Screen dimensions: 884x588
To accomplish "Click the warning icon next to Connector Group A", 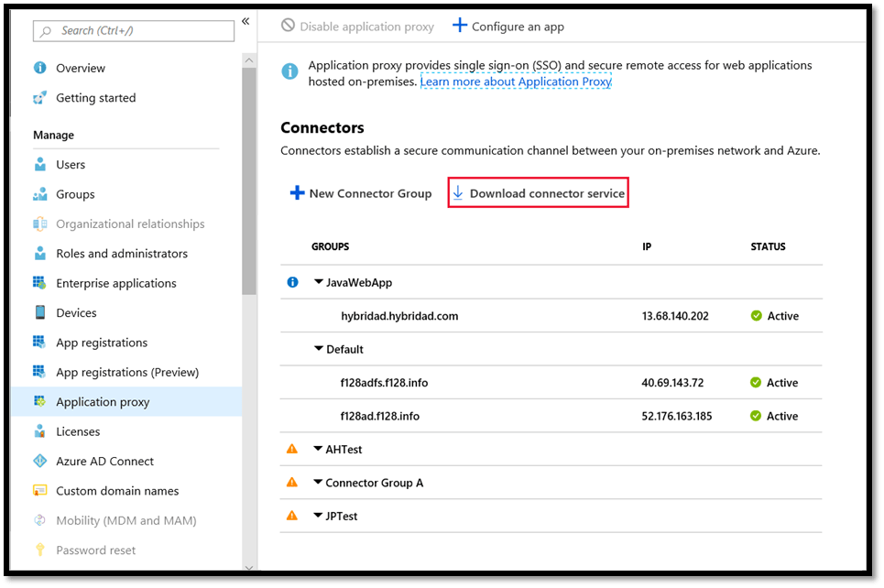I will [x=292, y=482].
